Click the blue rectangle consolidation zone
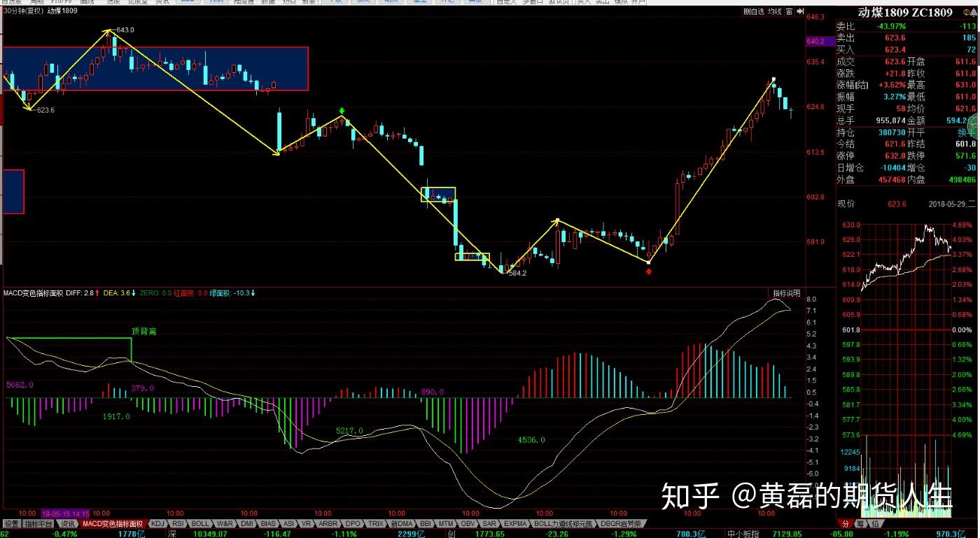Screen dimensions: 980x538 (x=155, y=69)
